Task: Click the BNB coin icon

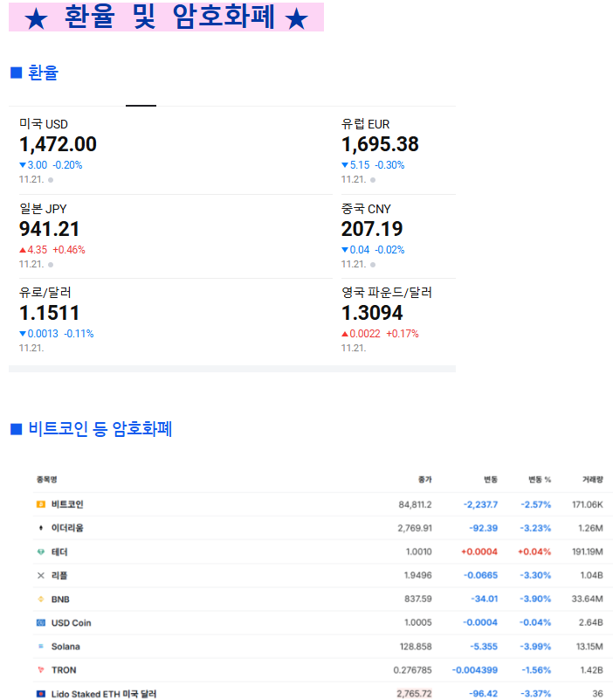Action: pyautogui.click(x=40, y=600)
